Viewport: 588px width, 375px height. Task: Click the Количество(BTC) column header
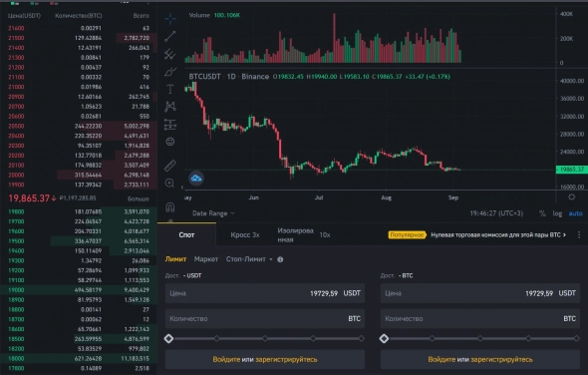pos(79,16)
